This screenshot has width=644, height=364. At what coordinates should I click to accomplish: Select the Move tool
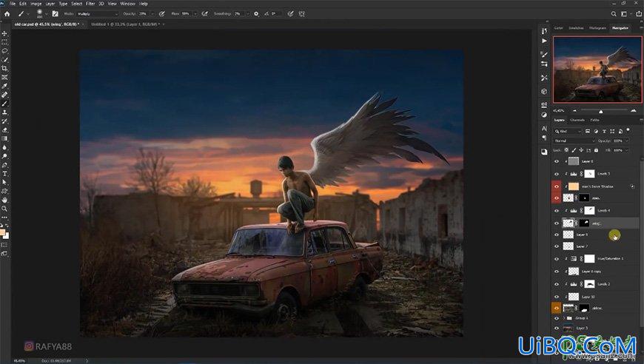click(4, 33)
